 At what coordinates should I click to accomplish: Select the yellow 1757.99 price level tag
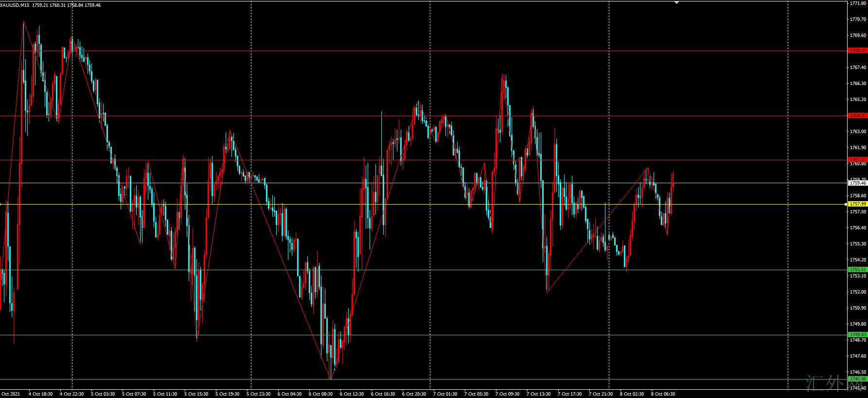click(x=857, y=204)
